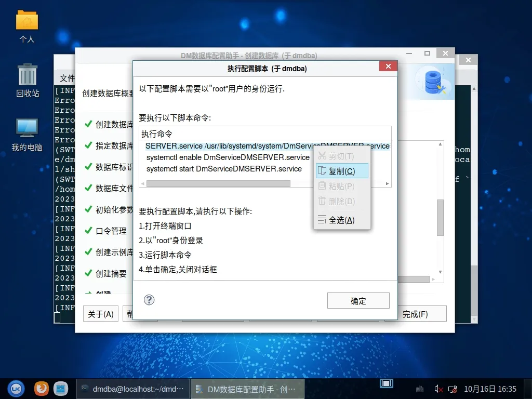
Task: Open the 个人 folder on desktop
Action: tap(27, 26)
